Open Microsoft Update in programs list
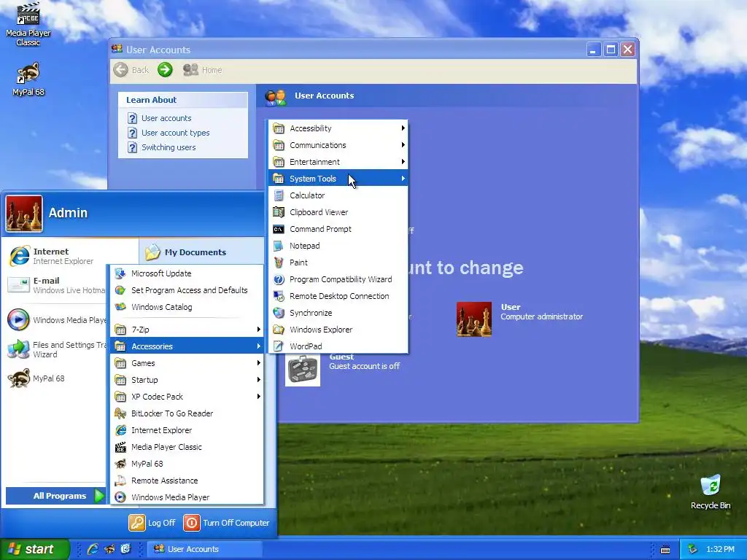 187,273
